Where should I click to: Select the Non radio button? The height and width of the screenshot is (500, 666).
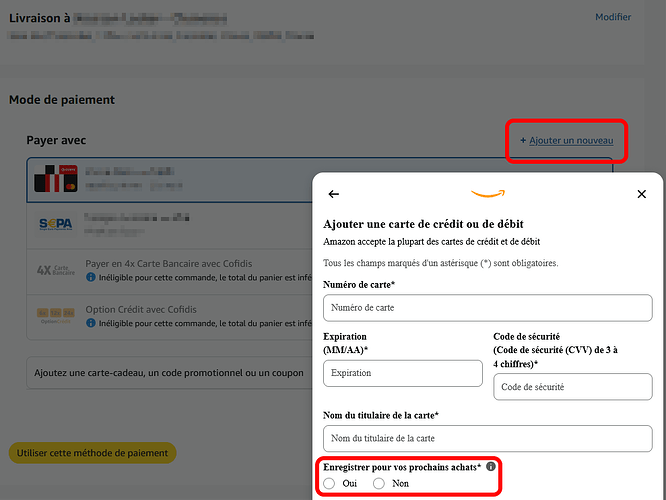tap(379, 484)
